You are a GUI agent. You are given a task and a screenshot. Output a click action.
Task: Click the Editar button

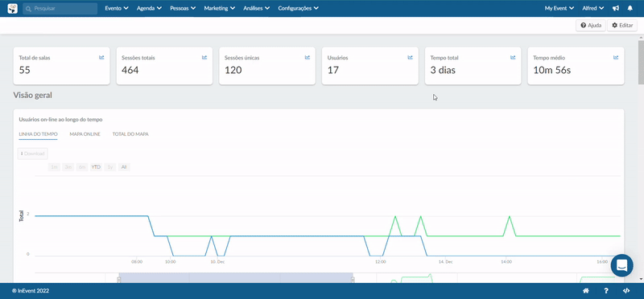point(622,26)
